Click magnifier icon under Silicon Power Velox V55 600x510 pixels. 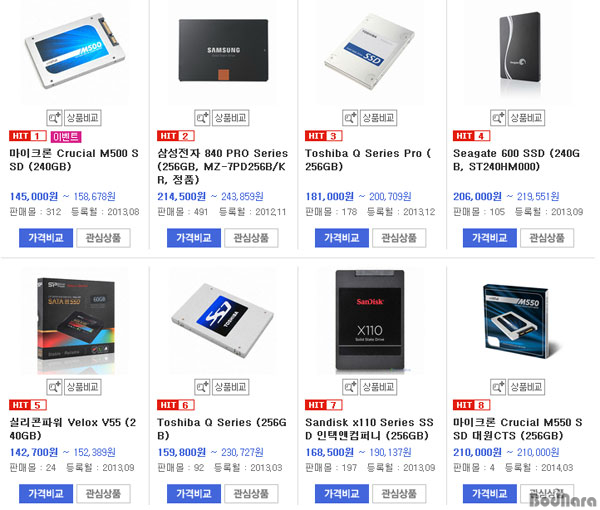54,387
